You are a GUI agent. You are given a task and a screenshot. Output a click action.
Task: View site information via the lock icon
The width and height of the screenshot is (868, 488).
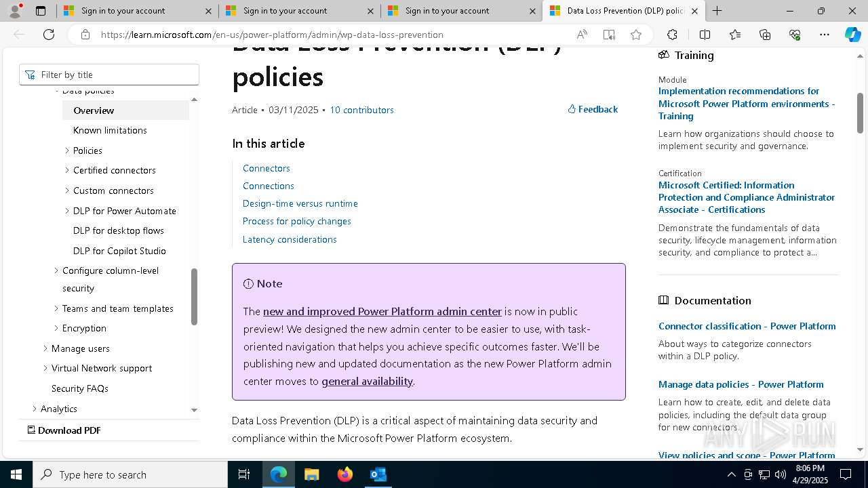point(85,35)
